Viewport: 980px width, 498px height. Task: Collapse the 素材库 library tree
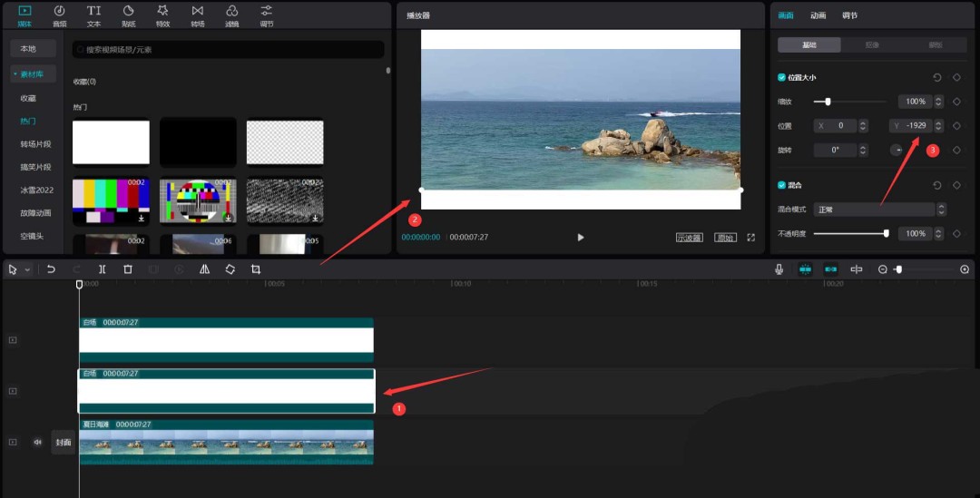coord(15,73)
